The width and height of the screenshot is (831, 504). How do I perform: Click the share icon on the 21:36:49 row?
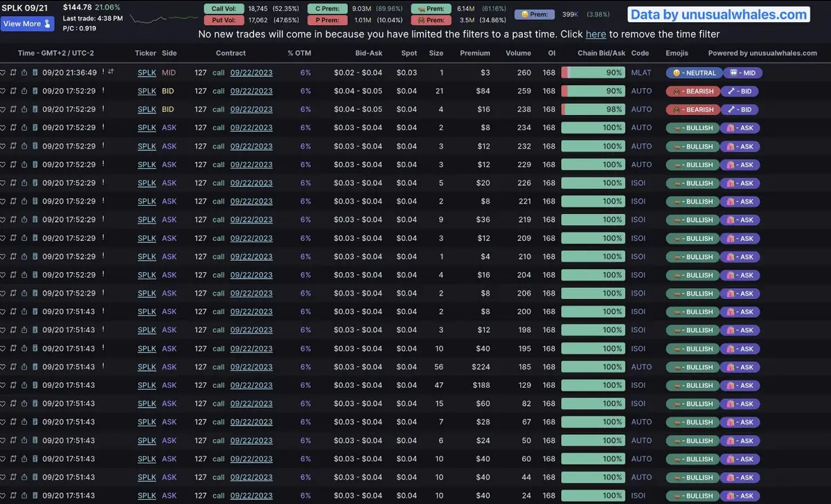tap(24, 73)
